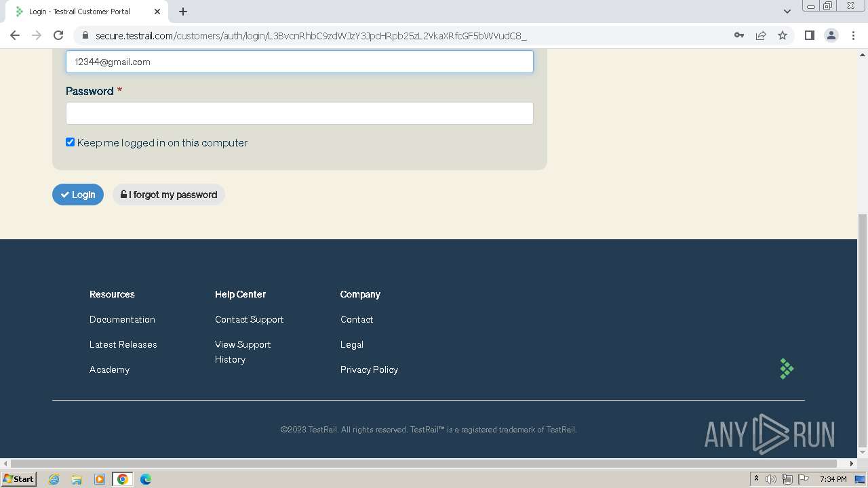868x488 pixels.
Task: Show hidden system tray icons
Action: tap(756, 479)
